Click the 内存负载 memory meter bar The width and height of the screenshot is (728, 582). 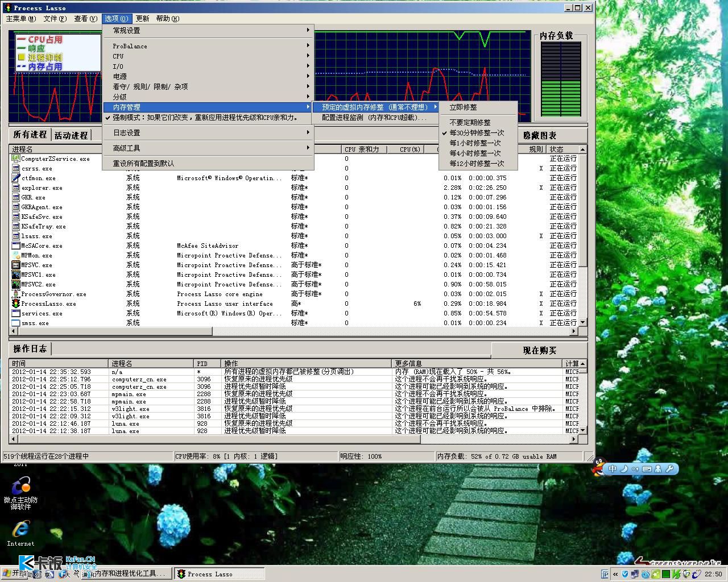(561, 78)
